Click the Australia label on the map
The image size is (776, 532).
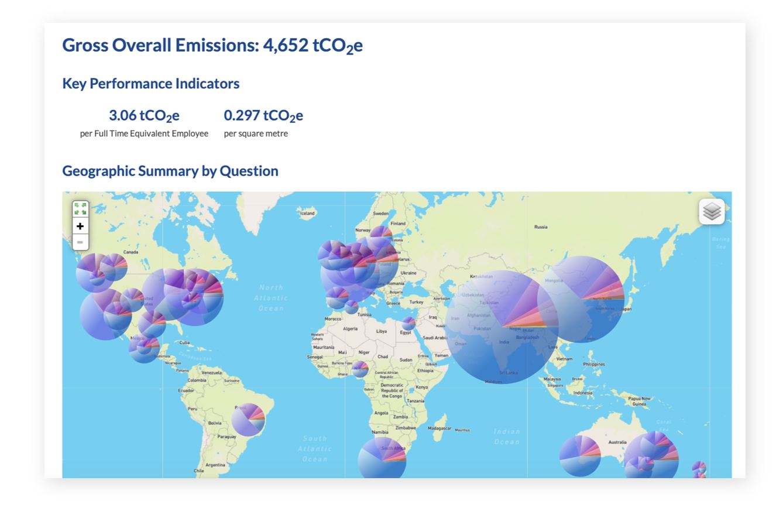pyautogui.click(x=617, y=442)
